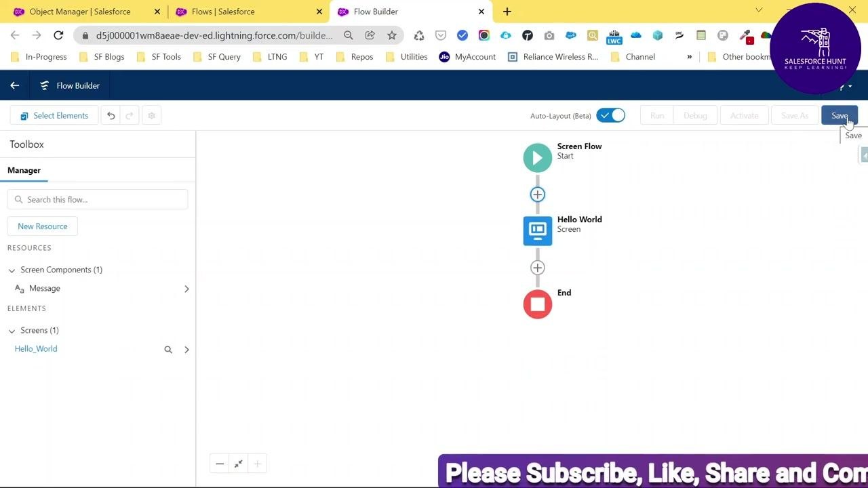Select the red End element
Screen dimensions: 868x488
tap(538, 304)
